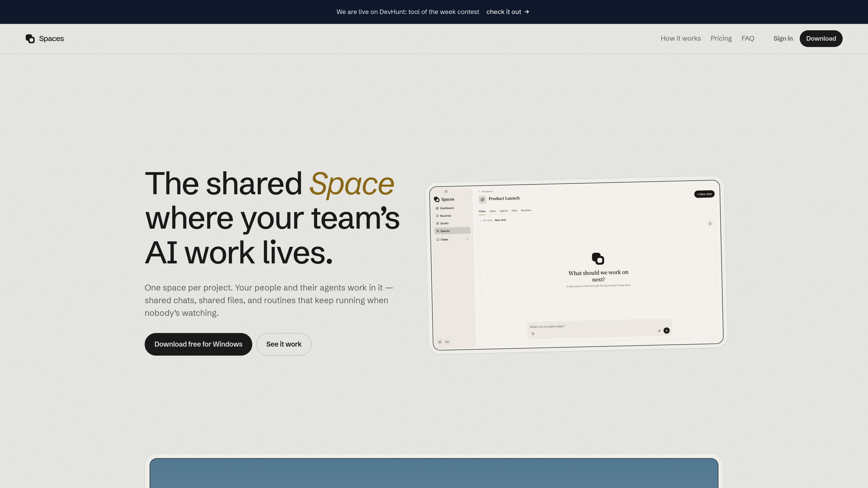Click the Sign in link
Image resolution: width=868 pixels, height=488 pixels.
pyautogui.click(x=783, y=38)
